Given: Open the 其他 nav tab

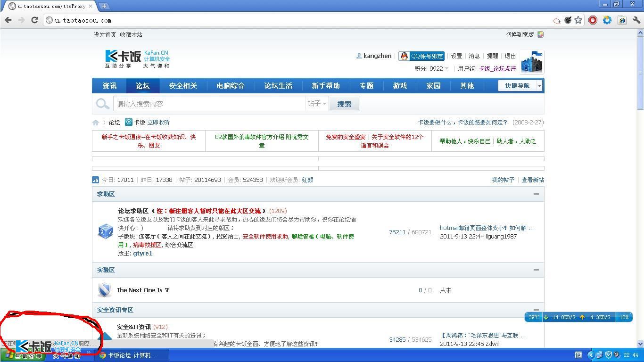Looking at the screenshot, I should pyautogui.click(x=467, y=85).
